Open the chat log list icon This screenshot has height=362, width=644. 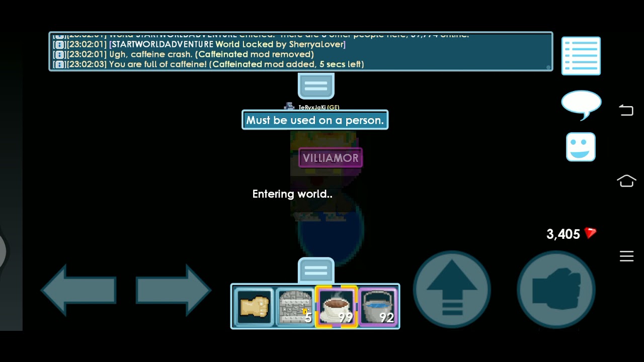pos(581,56)
